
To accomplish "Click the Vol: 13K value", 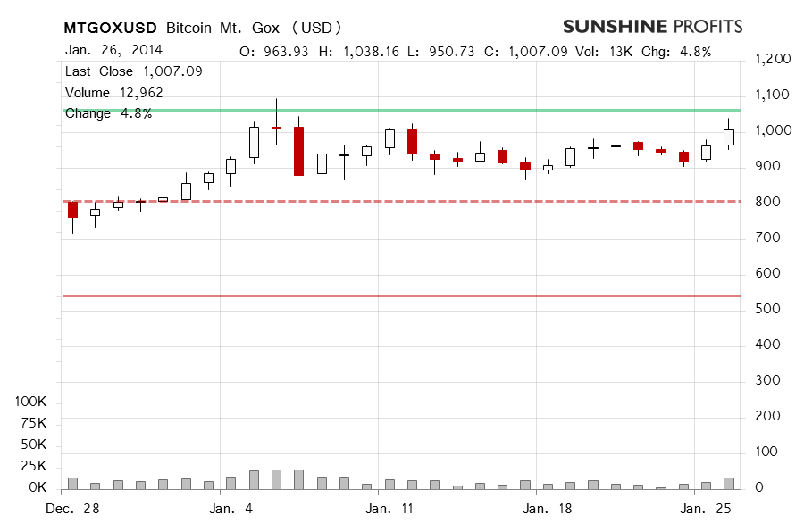I will (x=604, y=52).
